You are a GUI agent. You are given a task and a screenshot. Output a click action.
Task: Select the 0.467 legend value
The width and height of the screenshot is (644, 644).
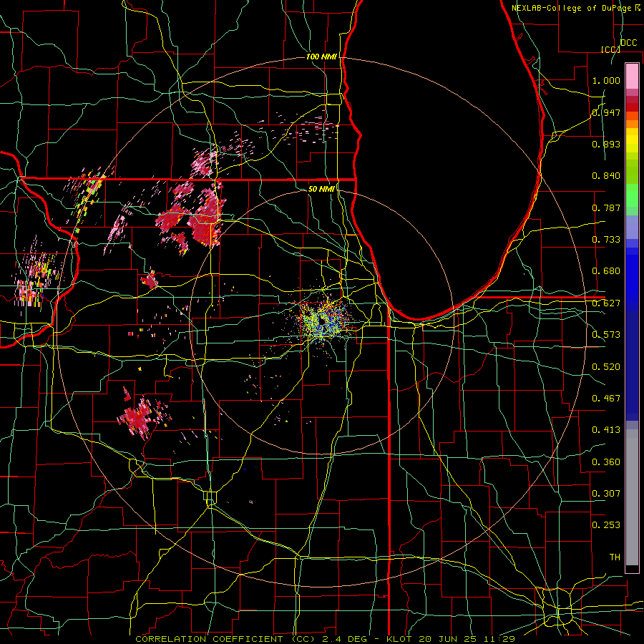point(606,399)
